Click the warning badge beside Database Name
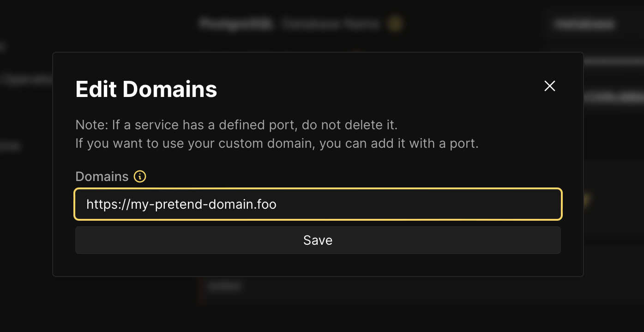The height and width of the screenshot is (332, 644). coord(396,24)
